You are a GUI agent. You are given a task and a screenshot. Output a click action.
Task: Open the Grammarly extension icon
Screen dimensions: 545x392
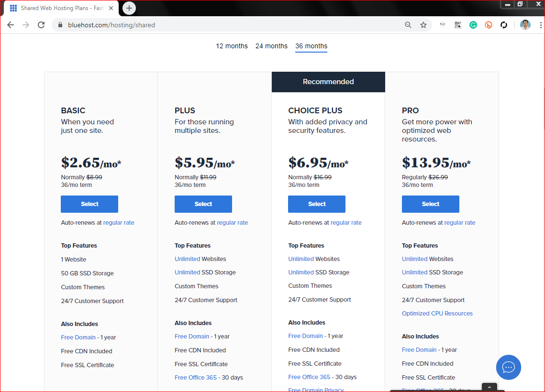coord(473,25)
